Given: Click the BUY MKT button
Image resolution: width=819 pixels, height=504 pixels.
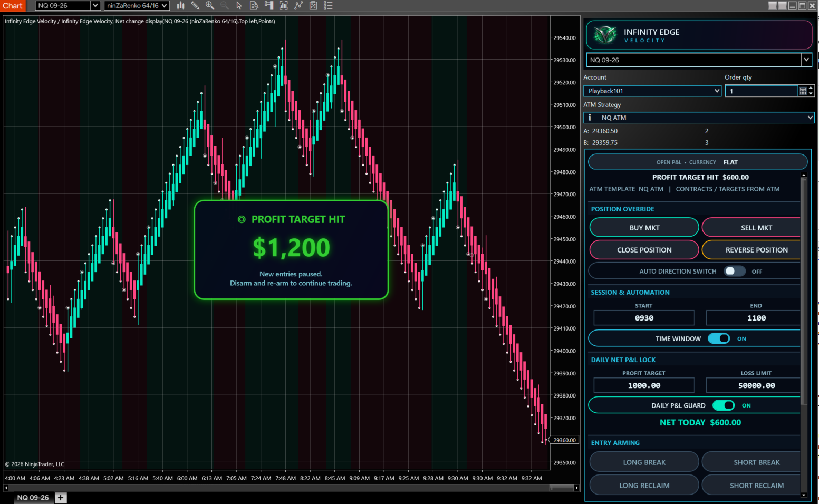Looking at the screenshot, I should click(644, 228).
